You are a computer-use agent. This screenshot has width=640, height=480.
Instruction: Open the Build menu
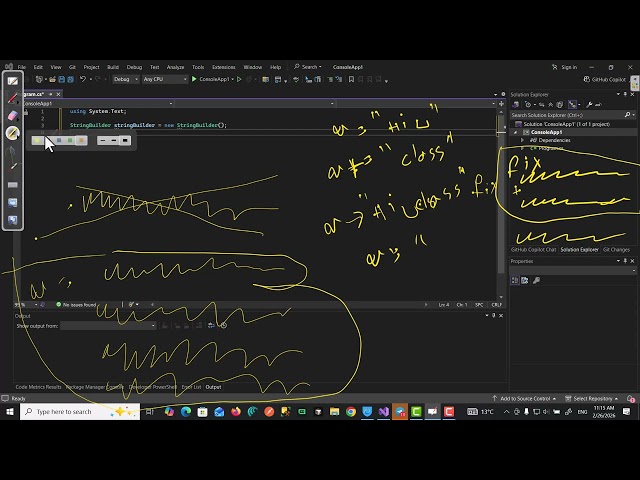coord(113,67)
